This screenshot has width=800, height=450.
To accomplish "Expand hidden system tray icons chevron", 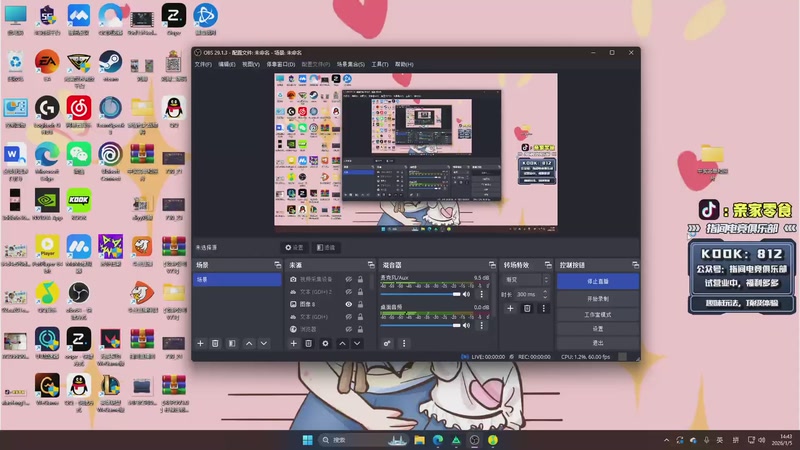I will [666, 440].
